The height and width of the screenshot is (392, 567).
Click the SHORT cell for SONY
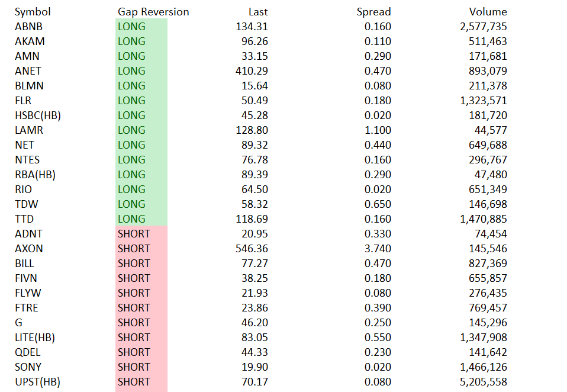[141, 367]
